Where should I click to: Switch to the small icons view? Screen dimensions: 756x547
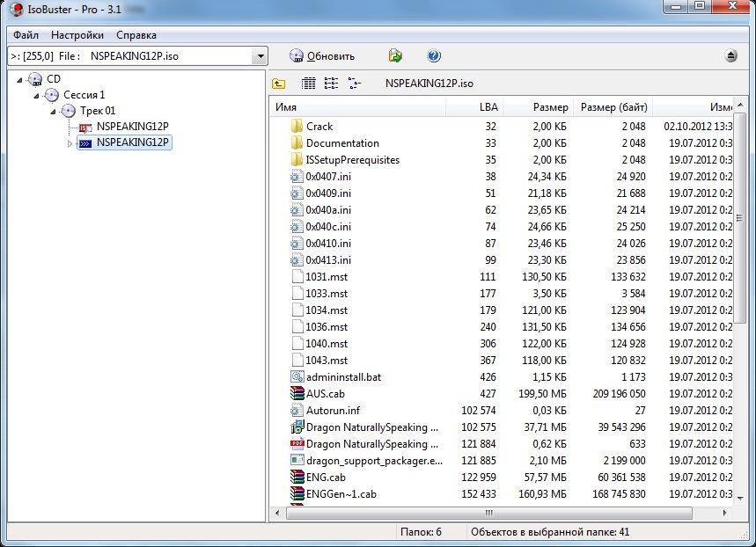point(331,84)
